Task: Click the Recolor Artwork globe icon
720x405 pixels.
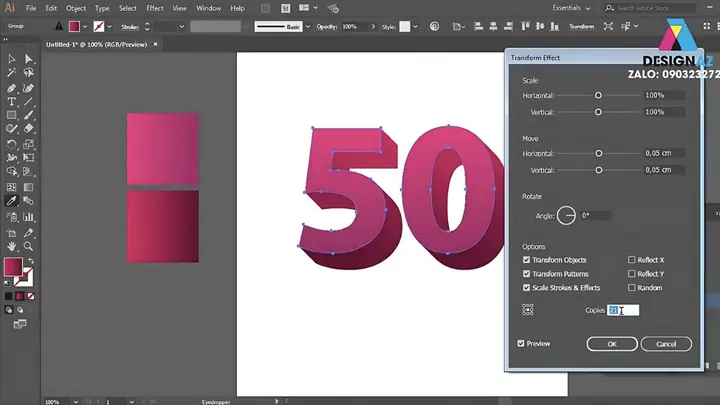Action: pos(434,26)
